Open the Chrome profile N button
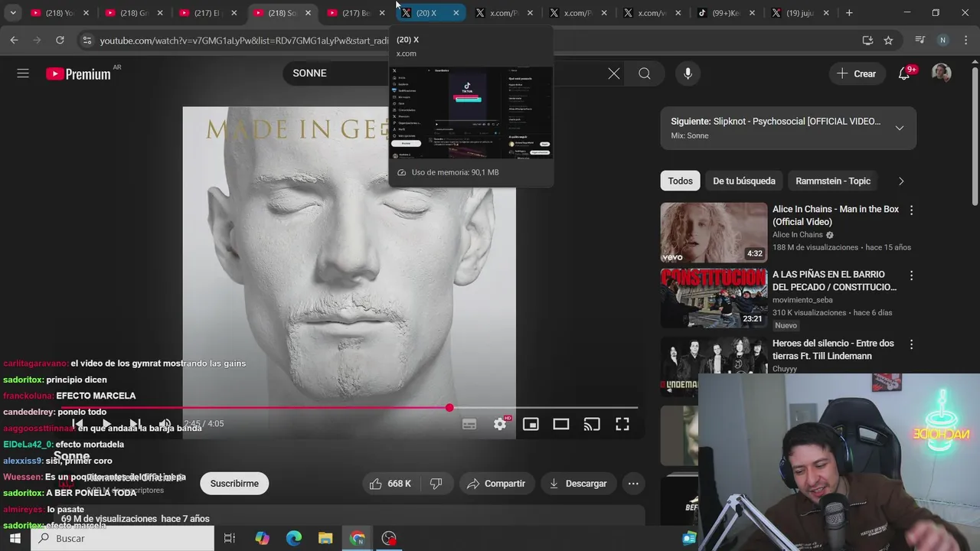980x551 pixels. pyautogui.click(x=942, y=41)
